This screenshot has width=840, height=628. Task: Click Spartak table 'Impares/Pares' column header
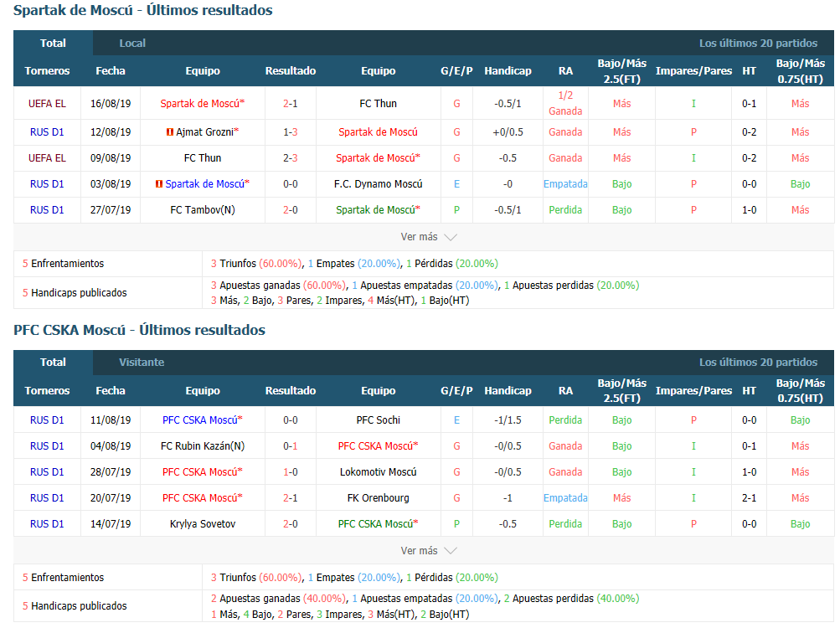693,70
